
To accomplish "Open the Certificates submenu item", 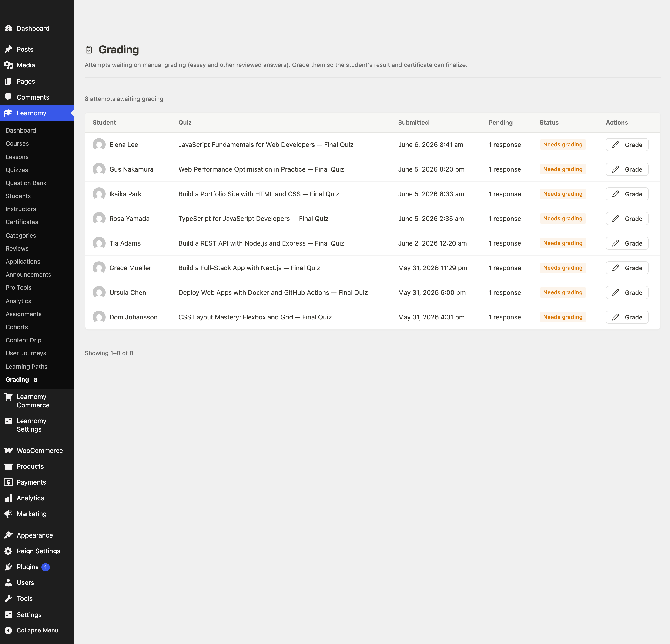I will click(x=22, y=222).
